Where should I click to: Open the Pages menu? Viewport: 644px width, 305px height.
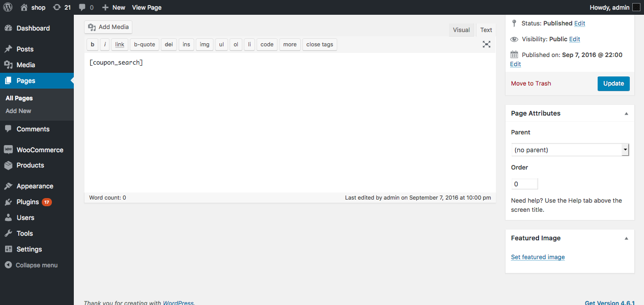(37, 80)
